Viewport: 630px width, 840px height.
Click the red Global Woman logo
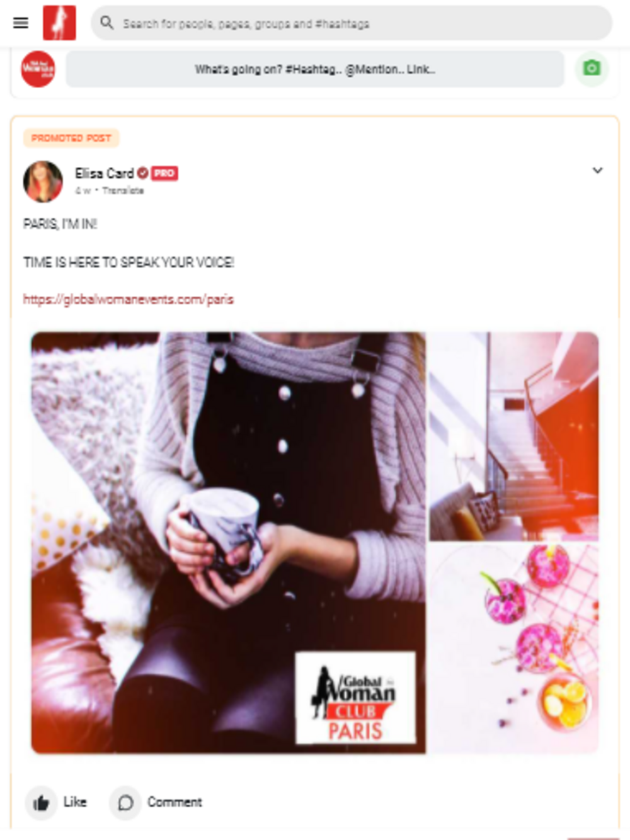tap(59, 23)
